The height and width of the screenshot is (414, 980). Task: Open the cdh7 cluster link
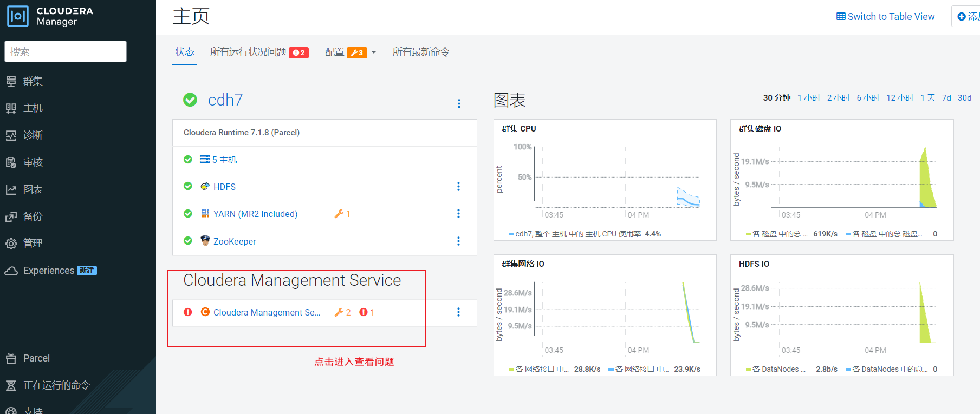pos(225,100)
